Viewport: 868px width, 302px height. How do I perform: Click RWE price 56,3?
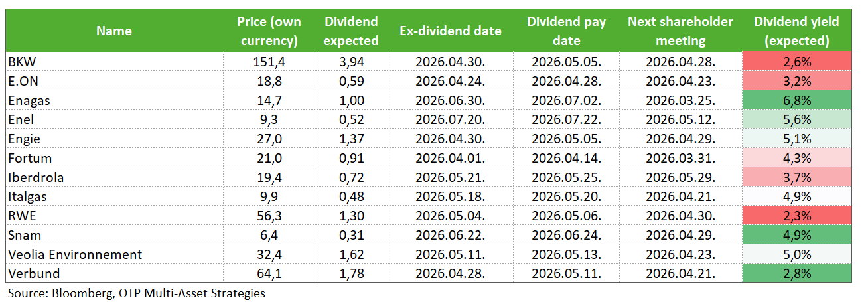coord(269,216)
